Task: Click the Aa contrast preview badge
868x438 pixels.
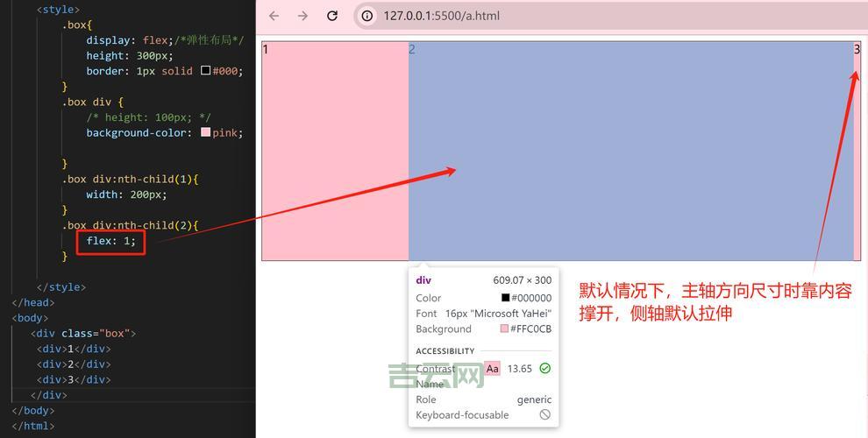Action: [493, 369]
